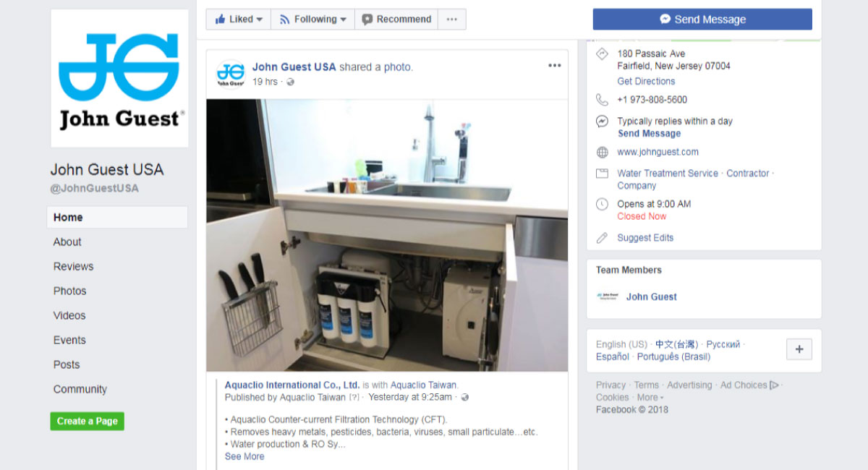
Task: Click the pencil icon for Suggest Edits
Action: click(602, 238)
